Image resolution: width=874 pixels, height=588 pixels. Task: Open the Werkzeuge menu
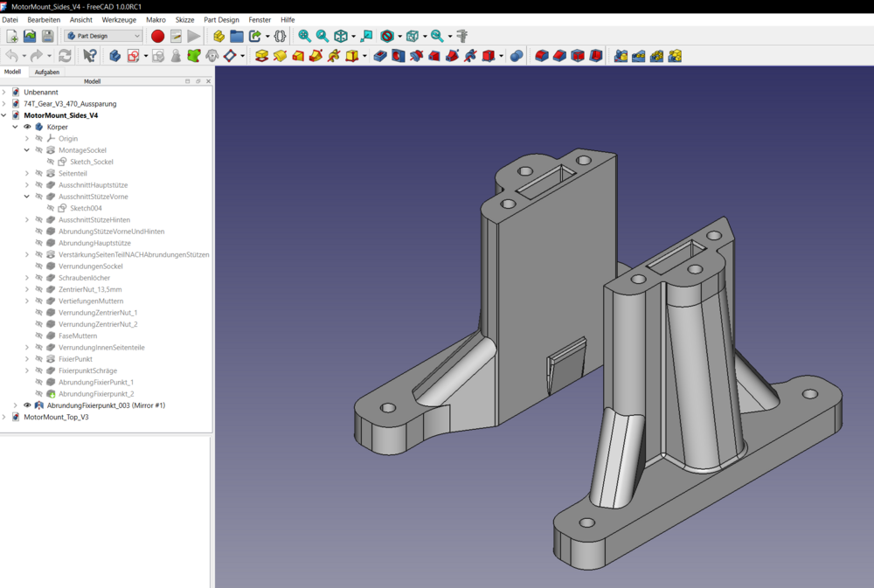tap(119, 19)
